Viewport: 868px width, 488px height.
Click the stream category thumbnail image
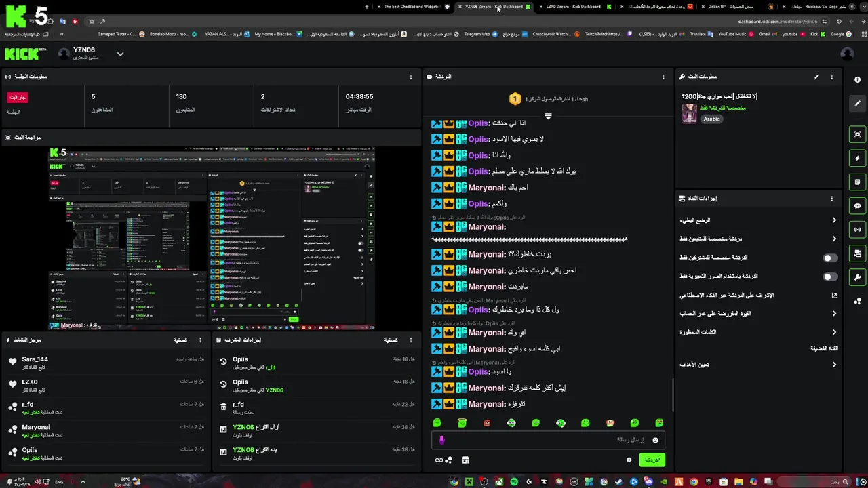coord(689,113)
